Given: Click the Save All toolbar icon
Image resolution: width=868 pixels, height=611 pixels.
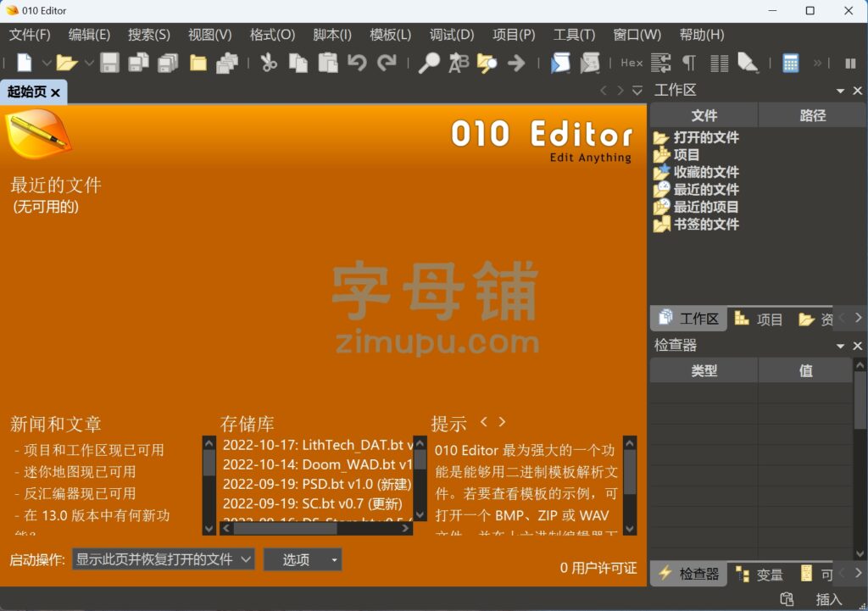Looking at the screenshot, I should click(x=168, y=63).
